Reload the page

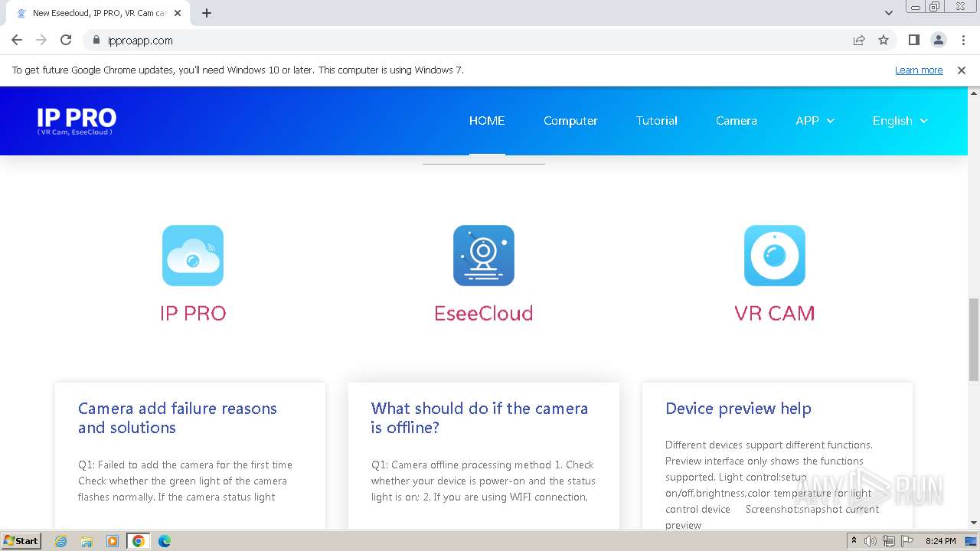click(66, 41)
